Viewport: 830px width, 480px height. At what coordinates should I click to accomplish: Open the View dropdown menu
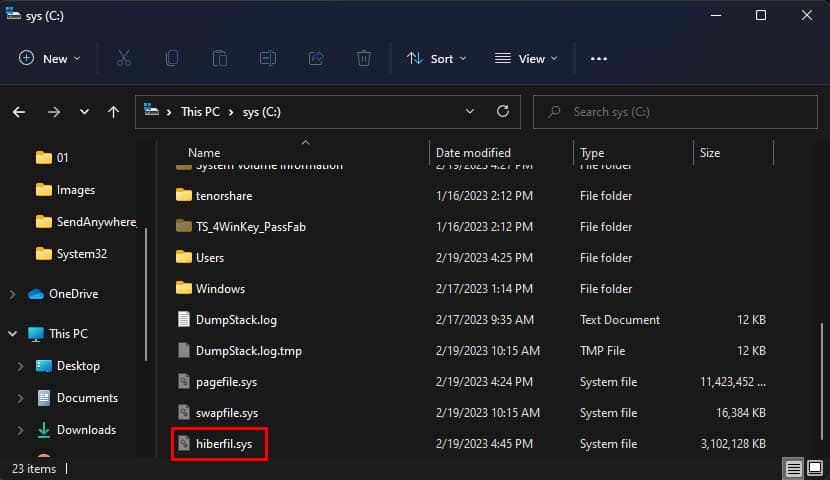(x=526, y=58)
